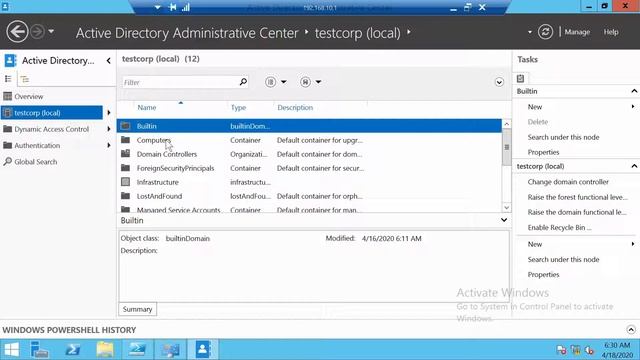The image size is (640, 360).
Task: Select the ForeignSecurityPrincipals row
Action: pyautogui.click(x=309, y=168)
